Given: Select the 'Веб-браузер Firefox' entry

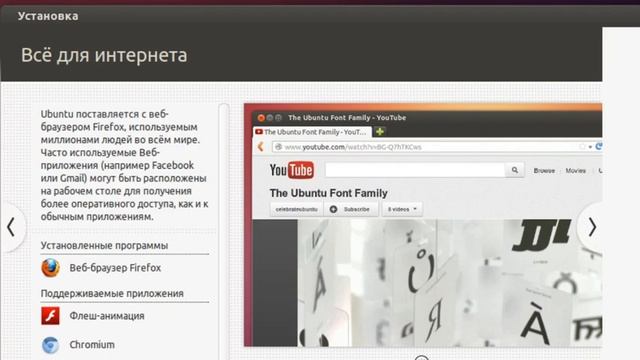Looking at the screenshot, I should pos(115,268).
